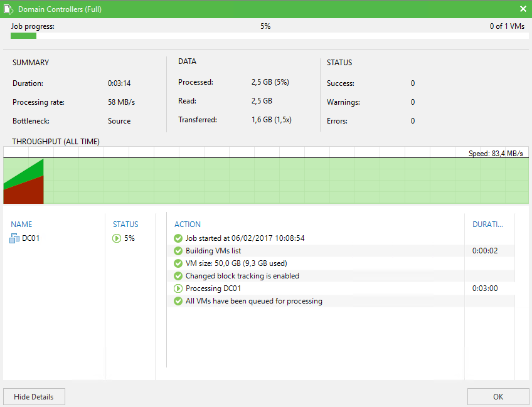Click the Processed value '2,5 GB (5%)'
Image resolution: width=532 pixels, height=407 pixels.
[270, 82]
